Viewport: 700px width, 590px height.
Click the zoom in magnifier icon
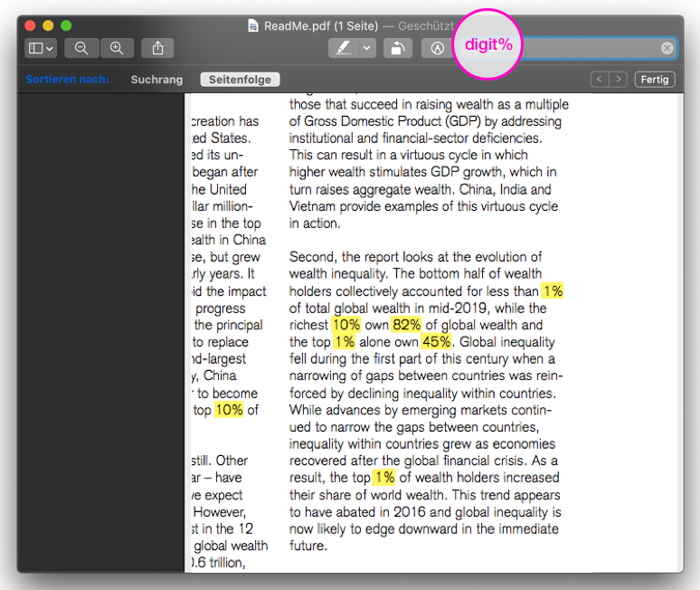[117, 48]
